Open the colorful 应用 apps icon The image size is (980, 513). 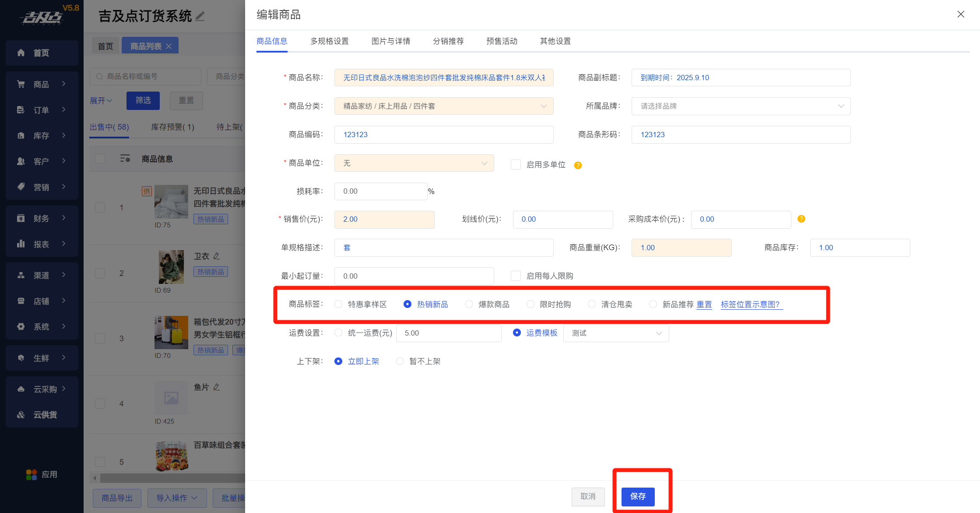(32, 474)
